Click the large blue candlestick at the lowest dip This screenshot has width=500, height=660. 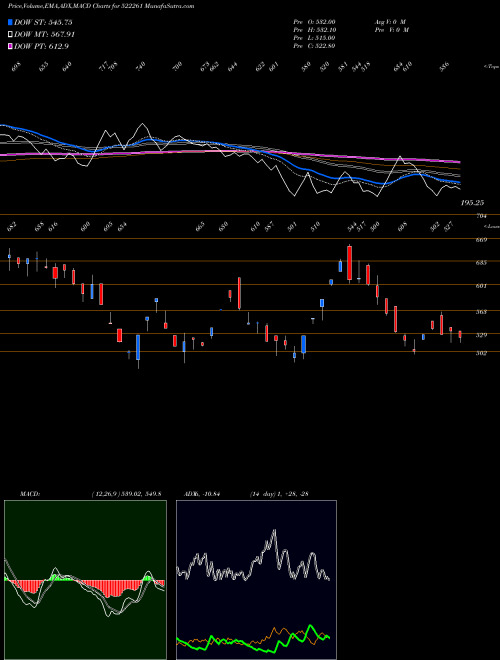tap(138, 348)
